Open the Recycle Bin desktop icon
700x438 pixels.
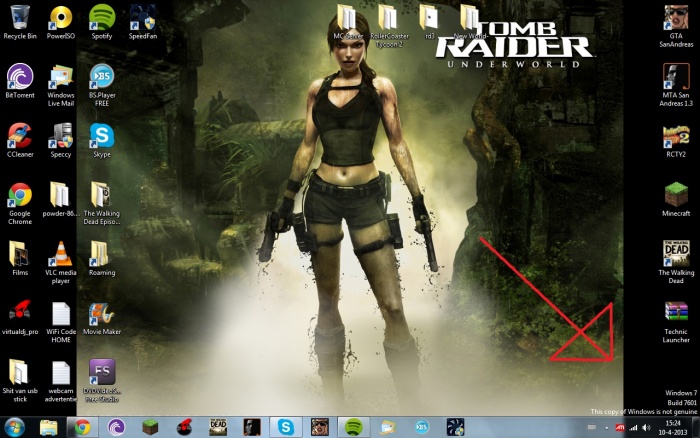pyautogui.click(x=20, y=22)
